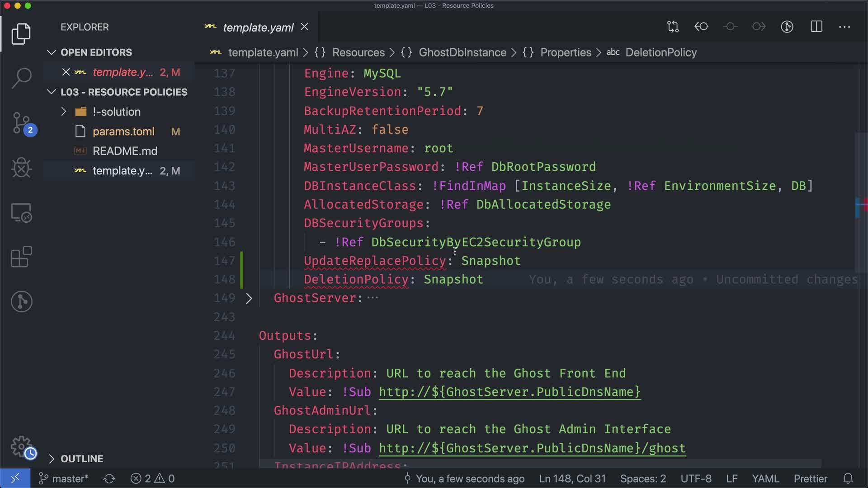This screenshot has width=868, height=488.
Task: Click the Open Changes compare icon
Action: point(673,27)
